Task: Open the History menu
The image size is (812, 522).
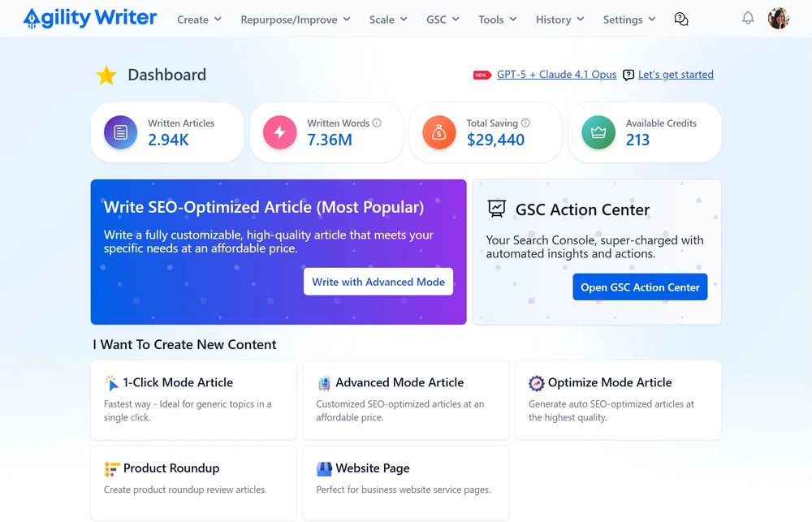Action: tap(559, 19)
